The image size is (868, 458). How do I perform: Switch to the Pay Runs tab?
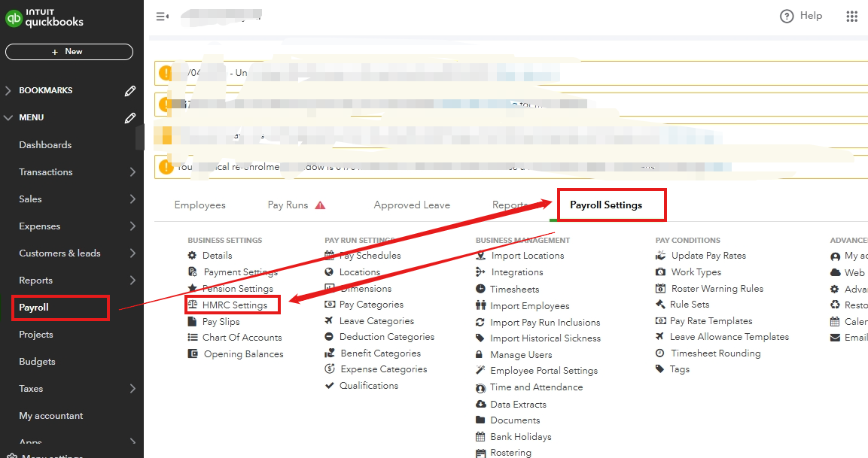(288, 205)
